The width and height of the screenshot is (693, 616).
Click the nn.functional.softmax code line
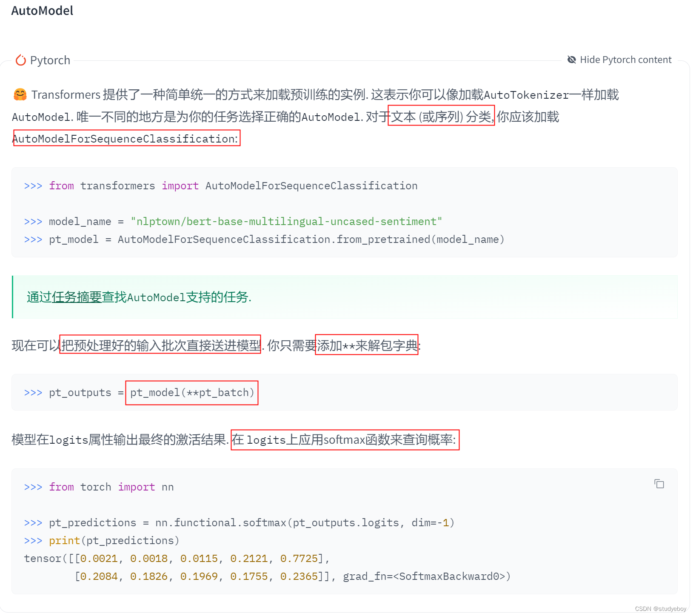coord(239,523)
